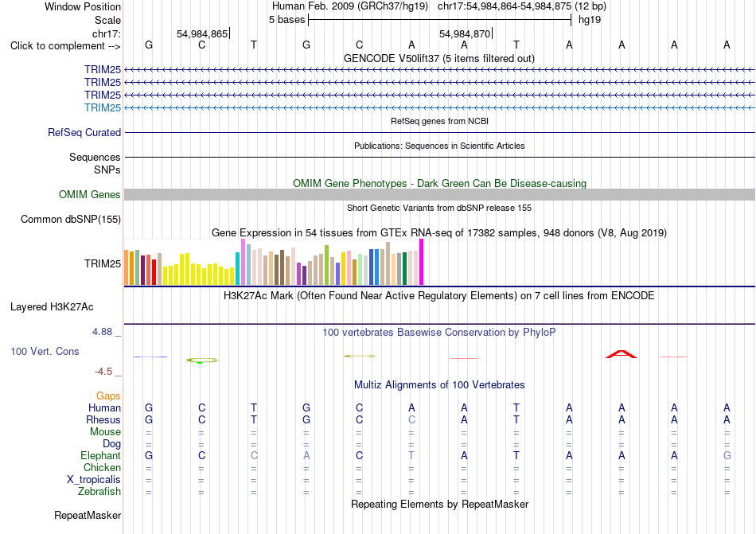Click the faded A base in Elephant row
756x534 pixels.
306,456
